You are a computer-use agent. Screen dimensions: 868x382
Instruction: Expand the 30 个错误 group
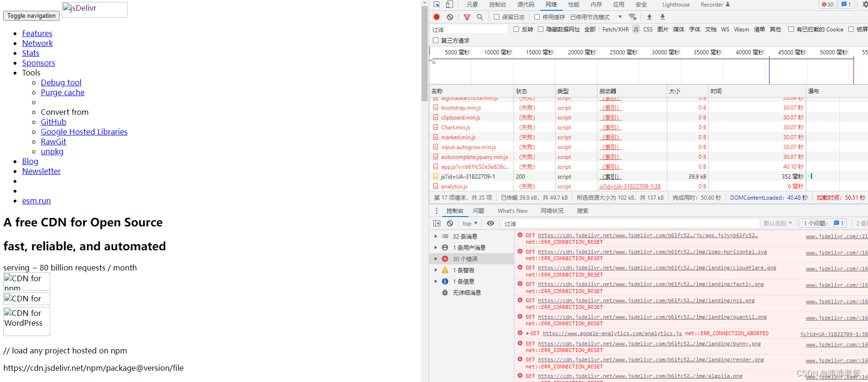tap(436, 259)
